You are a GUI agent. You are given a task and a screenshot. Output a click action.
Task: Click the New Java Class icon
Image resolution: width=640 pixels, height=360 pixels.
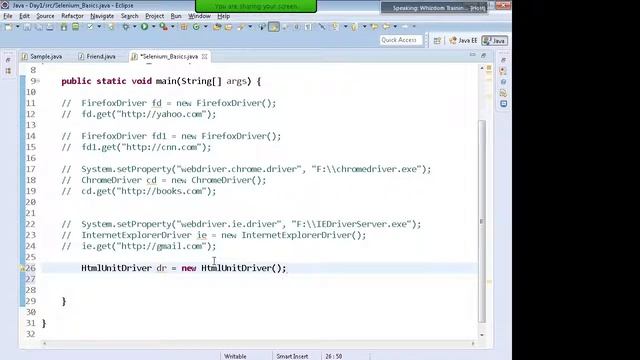point(196,27)
